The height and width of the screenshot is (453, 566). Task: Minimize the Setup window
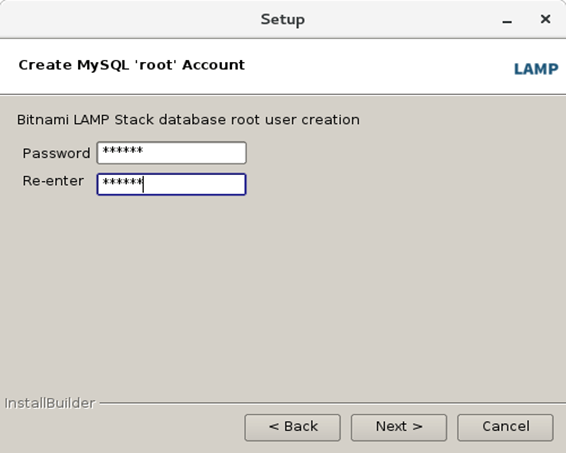[x=507, y=20]
